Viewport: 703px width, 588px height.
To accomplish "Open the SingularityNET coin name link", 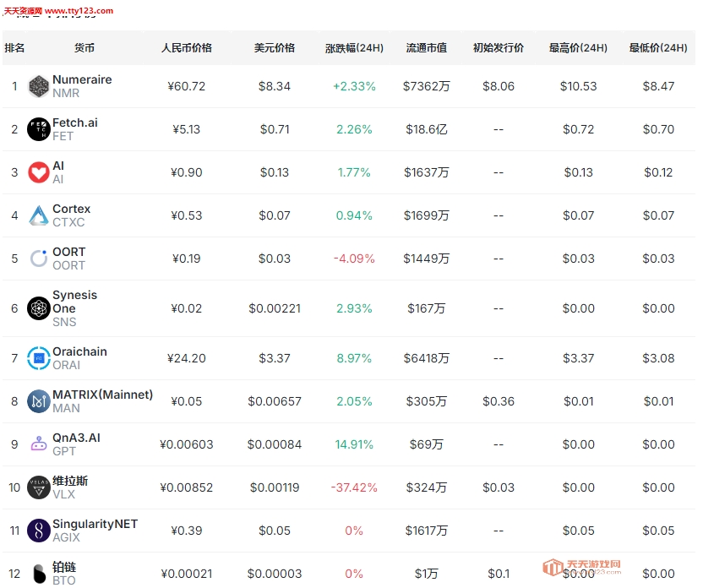I will [95, 524].
